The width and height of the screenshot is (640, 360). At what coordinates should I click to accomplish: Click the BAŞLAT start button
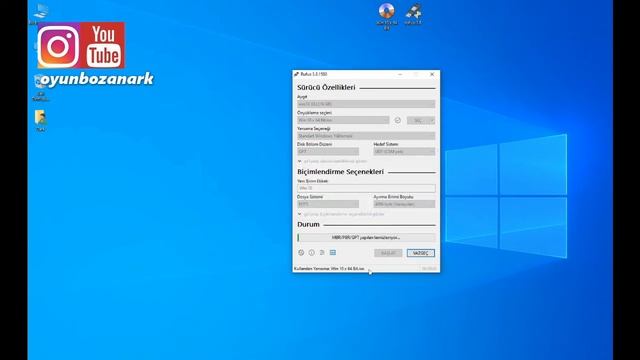(x=388, y=253)
